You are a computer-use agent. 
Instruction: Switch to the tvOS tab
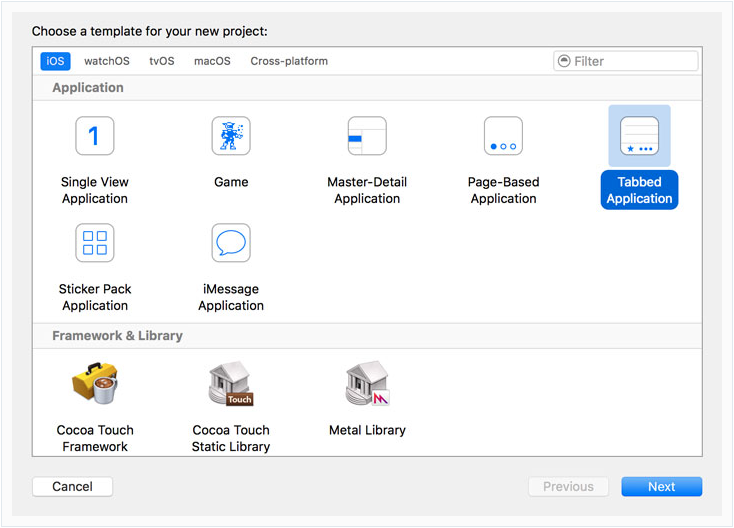[162, 61]
